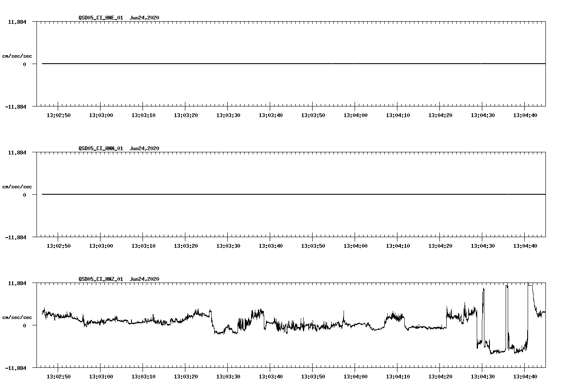Click the 13:04:20 time label under HNZ plot
The width and height of the screenshot is (576, 392).
[440, 377]
